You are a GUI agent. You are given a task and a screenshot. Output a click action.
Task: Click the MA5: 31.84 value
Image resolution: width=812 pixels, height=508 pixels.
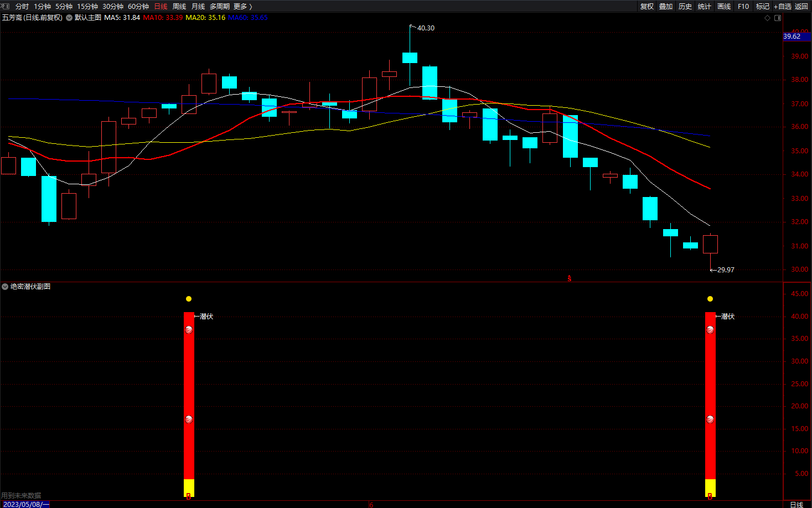(x=122, y=18)
